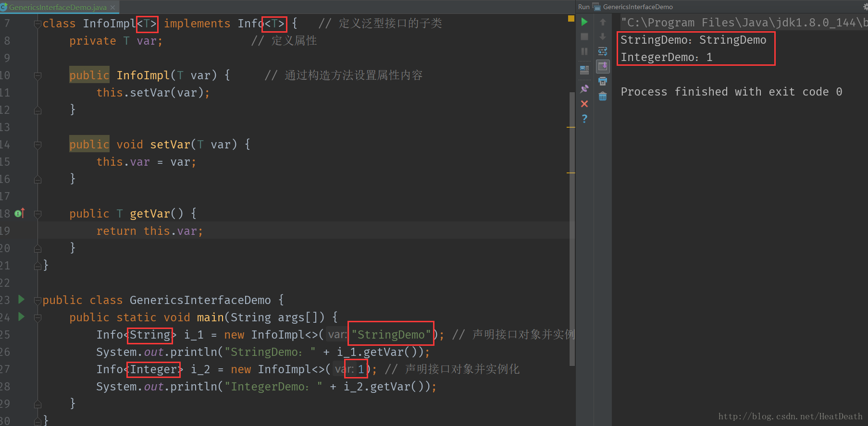Viewport: 868px width, 426px height.
Task: Collapse the GenericsInterfaceDemo class fold marker
Action: (x=37, y=300)
